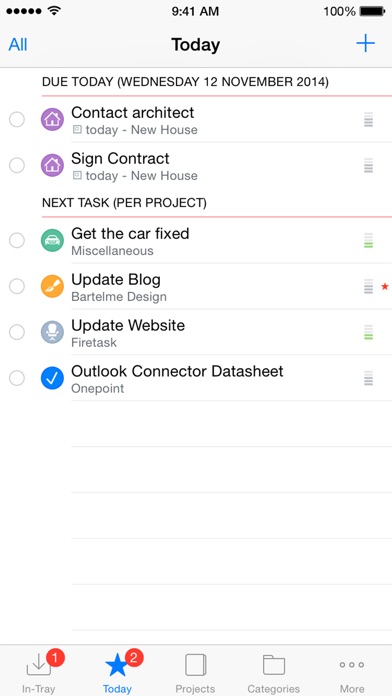Screen dimensions: 392x696
Task: Open the Firetask chair project icon
Action: (52, 332)
